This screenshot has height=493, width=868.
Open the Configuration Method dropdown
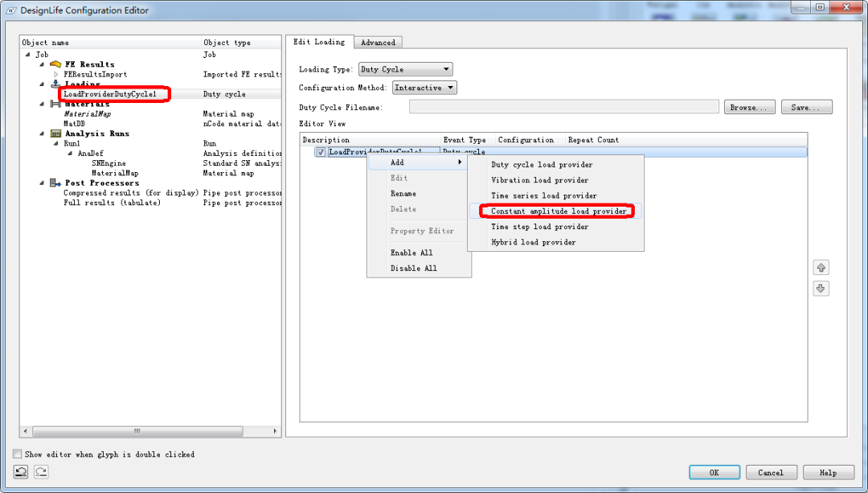(x=424, y=88)
